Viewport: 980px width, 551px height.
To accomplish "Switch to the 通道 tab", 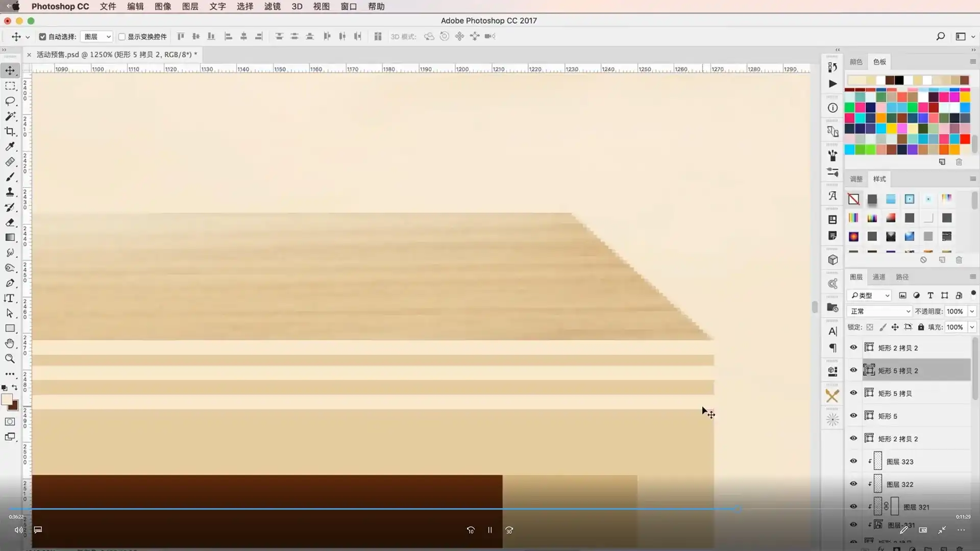I will pyautogui.click(x=878, y=277).
